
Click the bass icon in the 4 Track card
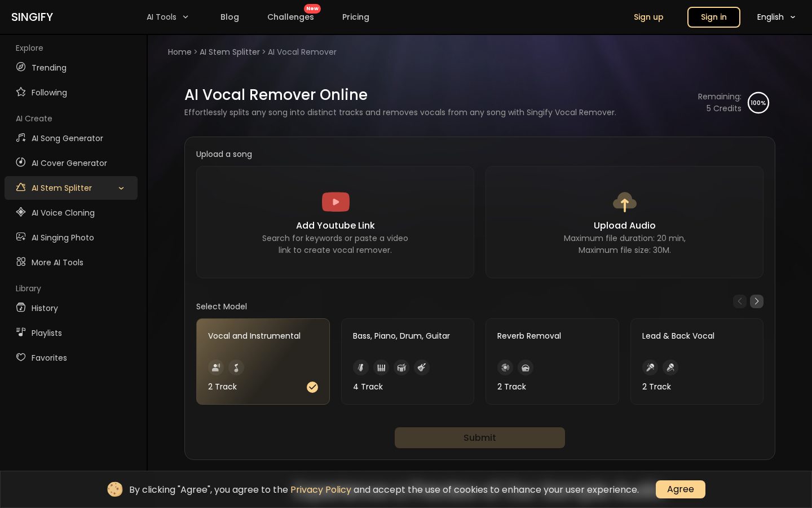(x=361, y=367)
